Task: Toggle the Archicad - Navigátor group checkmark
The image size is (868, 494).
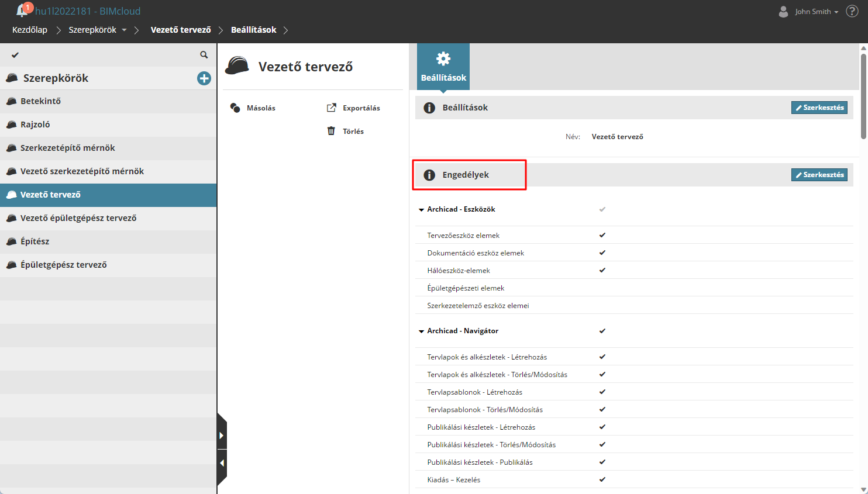Action: point(602,331)
